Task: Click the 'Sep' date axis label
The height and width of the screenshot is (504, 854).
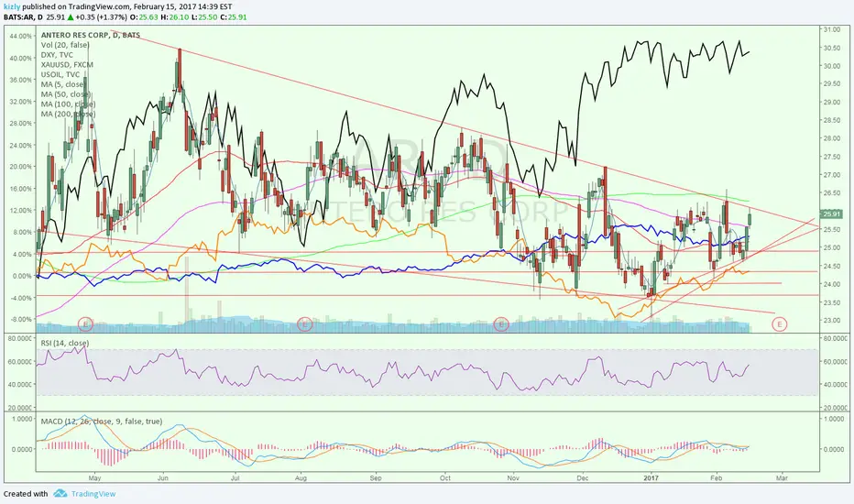Action: (376, 477)
